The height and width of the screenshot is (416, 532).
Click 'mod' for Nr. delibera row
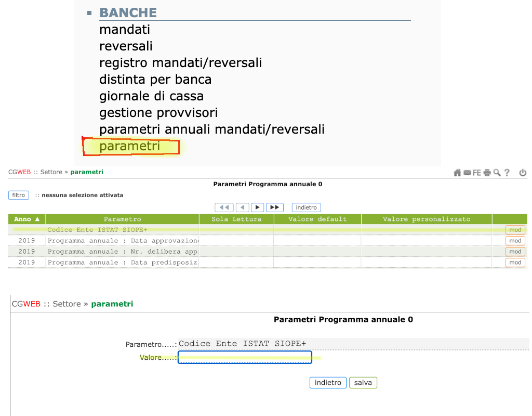tap(515, 252)
